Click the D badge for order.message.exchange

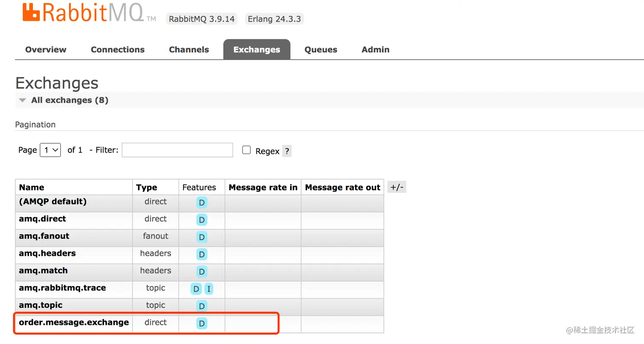(x=202, y=324)
